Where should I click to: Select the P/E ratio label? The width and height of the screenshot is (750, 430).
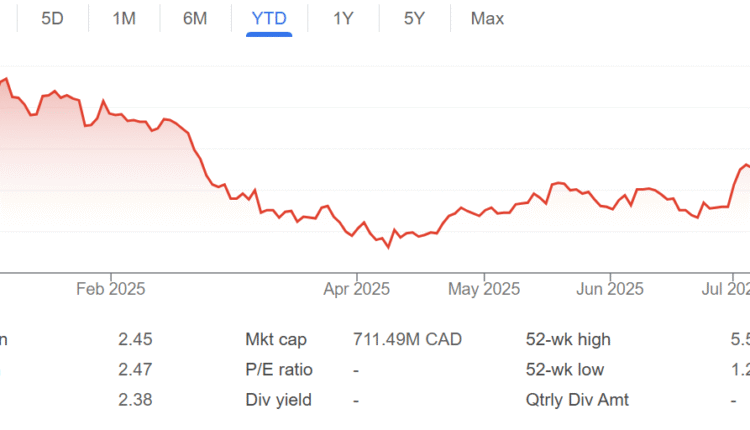pos(279,370)
